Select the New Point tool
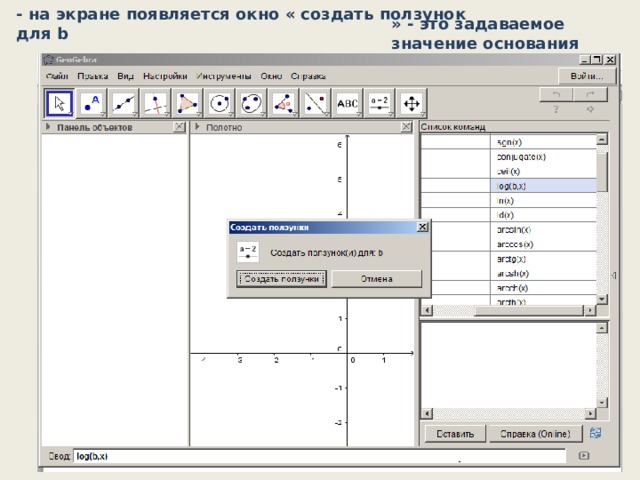This screenshot has height=480, width=640. [92, 103]
